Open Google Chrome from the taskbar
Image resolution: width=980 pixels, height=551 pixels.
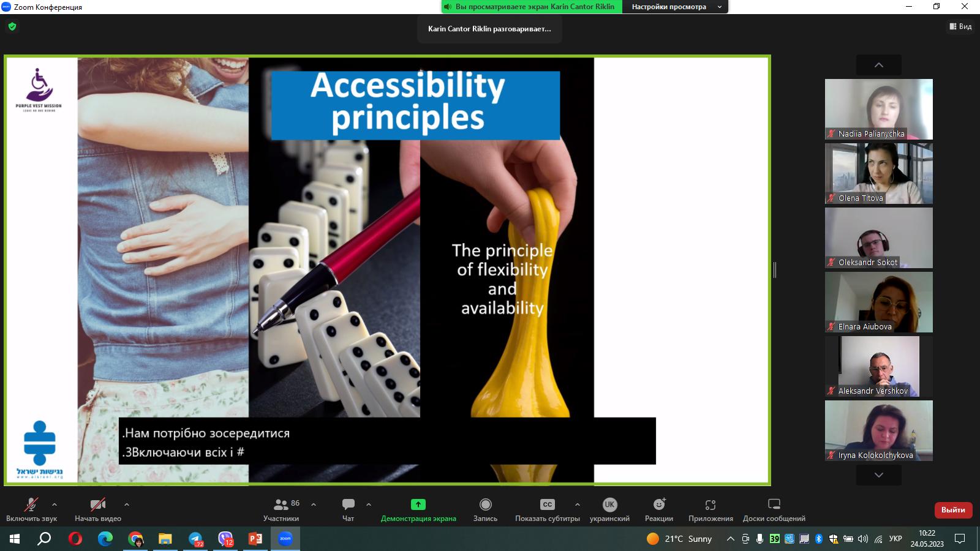click(x=135, y=539)
